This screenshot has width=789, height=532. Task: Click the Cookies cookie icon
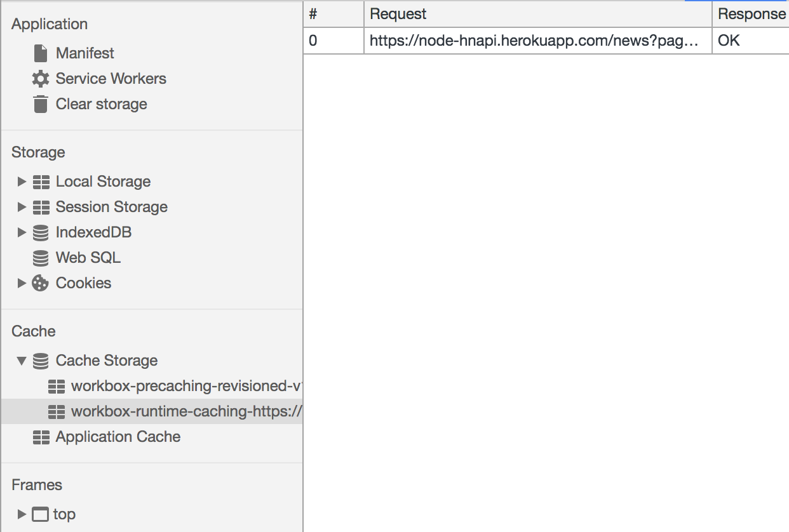[41, 283]
